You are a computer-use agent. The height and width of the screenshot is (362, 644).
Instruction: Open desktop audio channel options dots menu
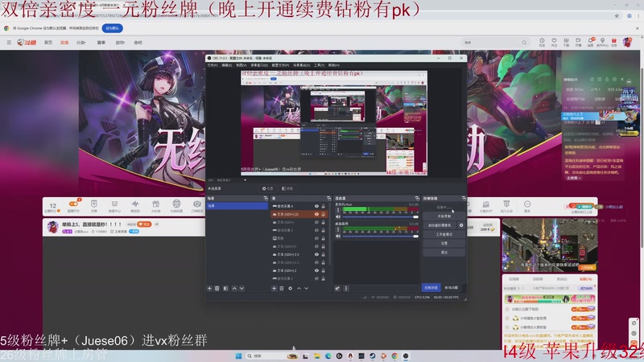pyautogui.click(x=338, y=230)
